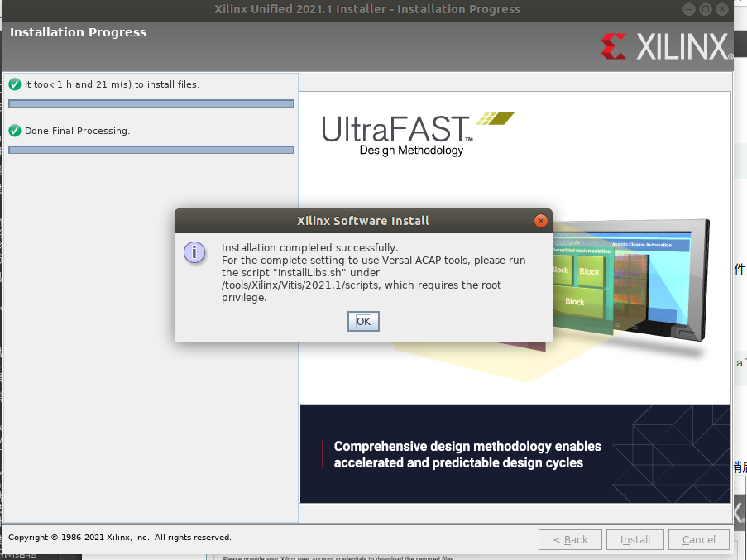Click the Xilinx logo in the header

coord(666,46)
